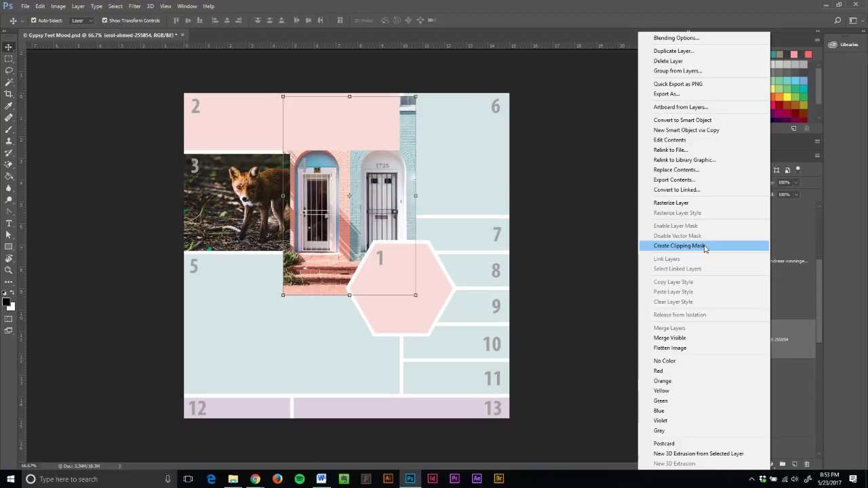
Task: Change the screen mode
Action: (9, 331)
